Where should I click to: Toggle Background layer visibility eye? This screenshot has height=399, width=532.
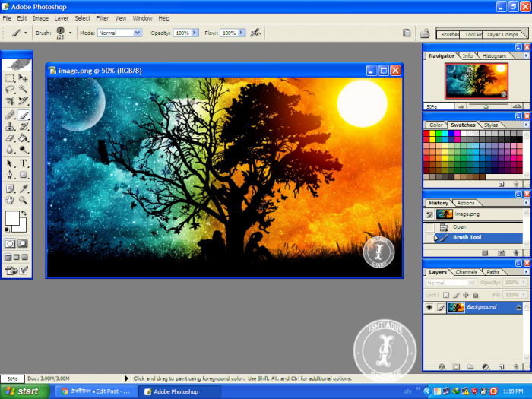point(429,307)
